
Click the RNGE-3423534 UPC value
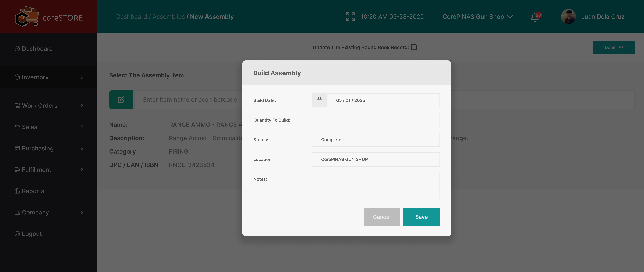[x=192, y=165]
